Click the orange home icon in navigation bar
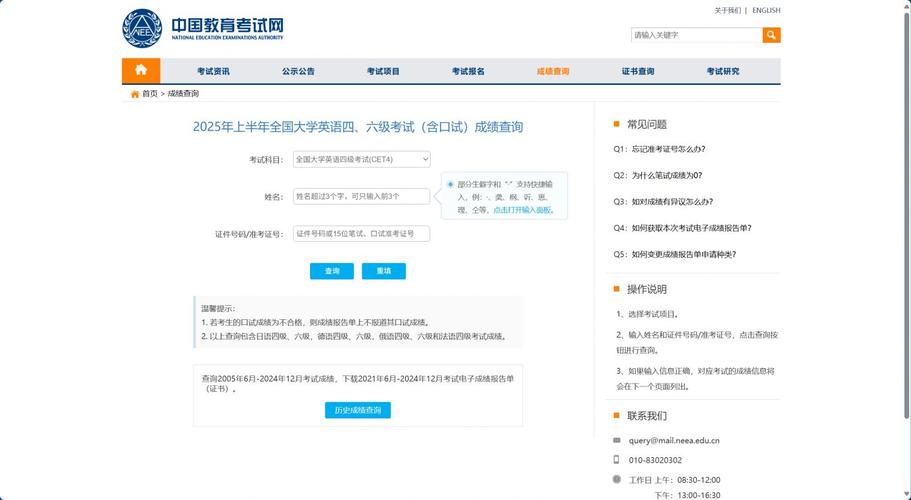911x500 pixels. [x=141, y=70]
